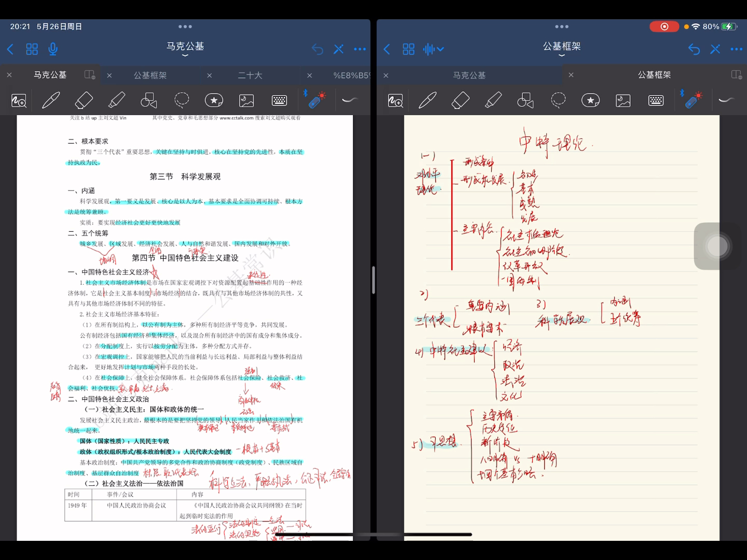
Task: Open the elements sticker tool in left toolbar
Action: pos(214,100)
